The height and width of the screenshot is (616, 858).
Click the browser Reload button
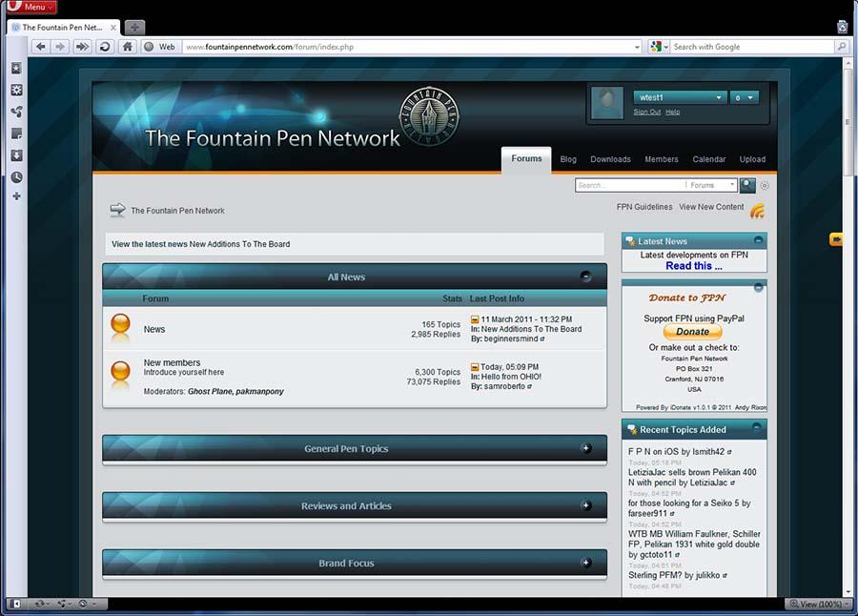pyautogui.click(x=105, y=47)
